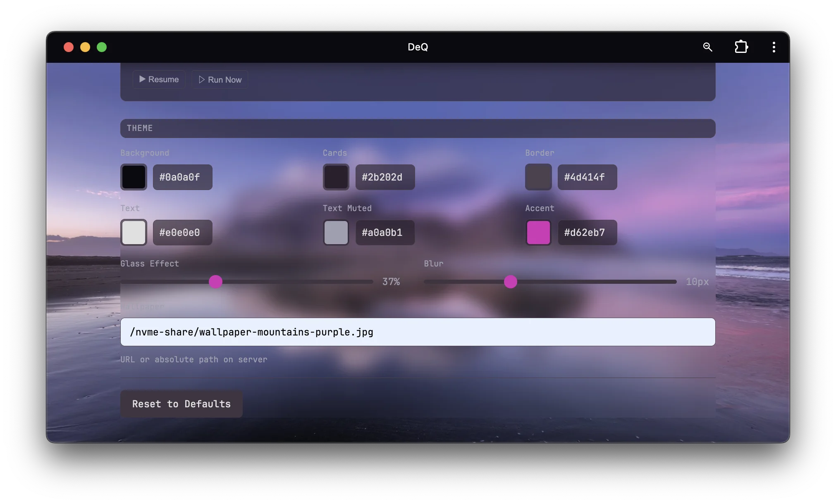836x504 pixels.
Task: Open the three-dot overflow menu
Action: point(774,47)
